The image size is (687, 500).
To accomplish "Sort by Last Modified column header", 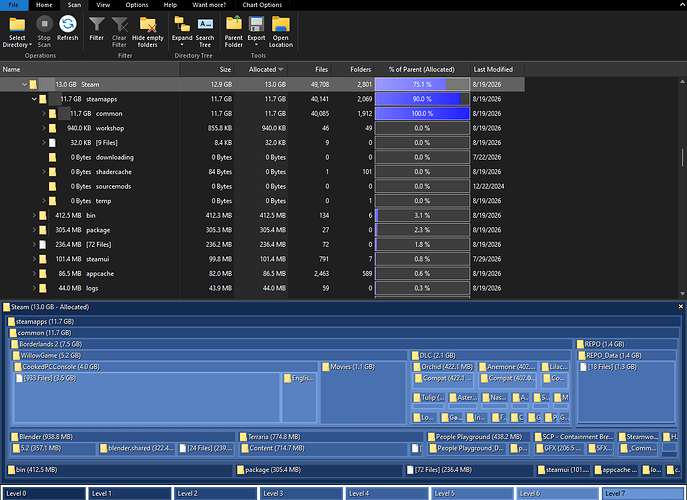I will [497, 69].
